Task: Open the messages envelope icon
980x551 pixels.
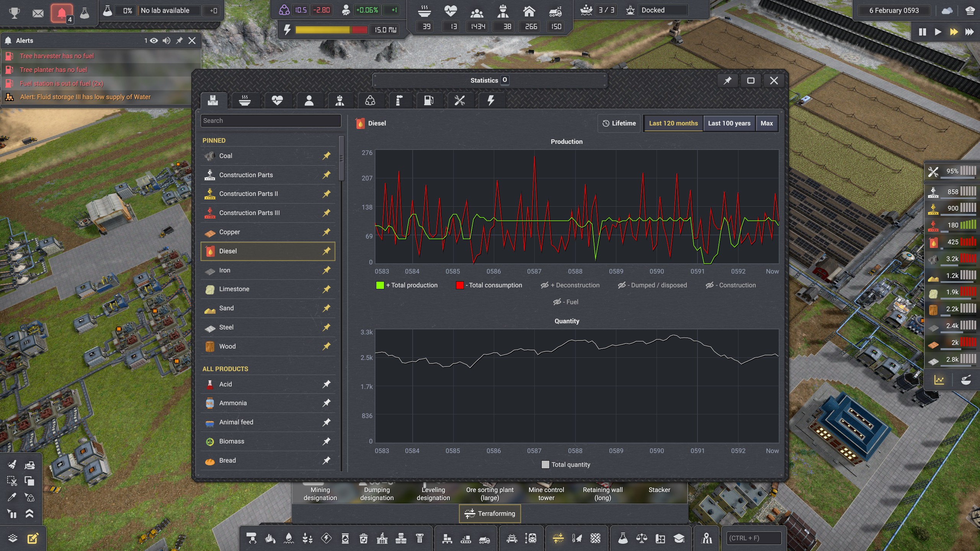Action: (x=38, y=13)
